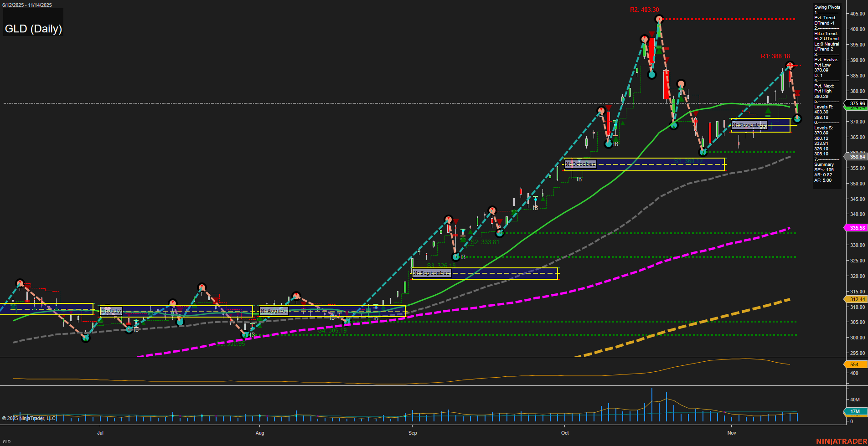Click the 375.96 last price marker

857,104
